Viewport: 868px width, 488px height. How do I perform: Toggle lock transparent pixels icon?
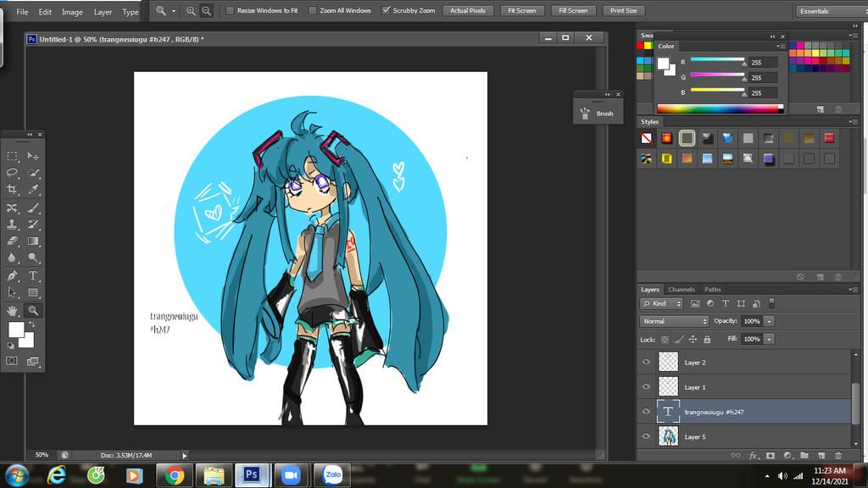(665, 339)
